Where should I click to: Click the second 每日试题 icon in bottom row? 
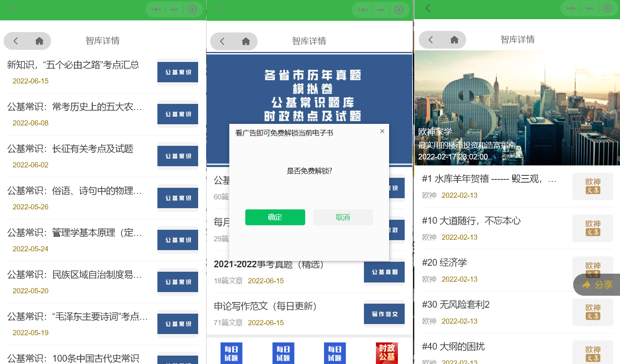pos(283,353)
